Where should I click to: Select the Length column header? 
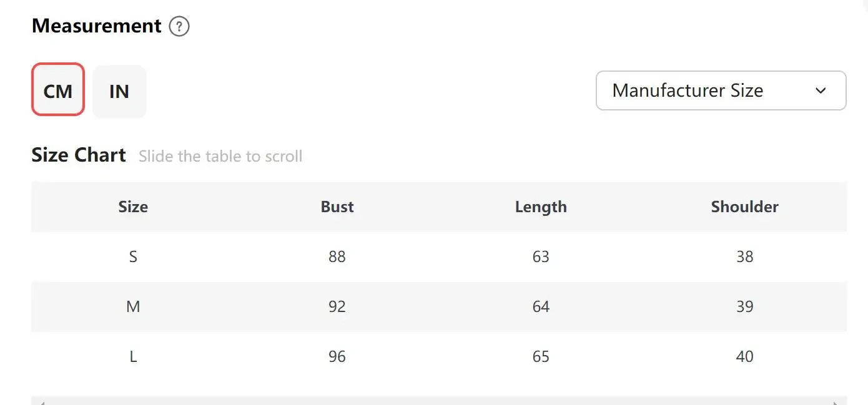coord(541,207)
